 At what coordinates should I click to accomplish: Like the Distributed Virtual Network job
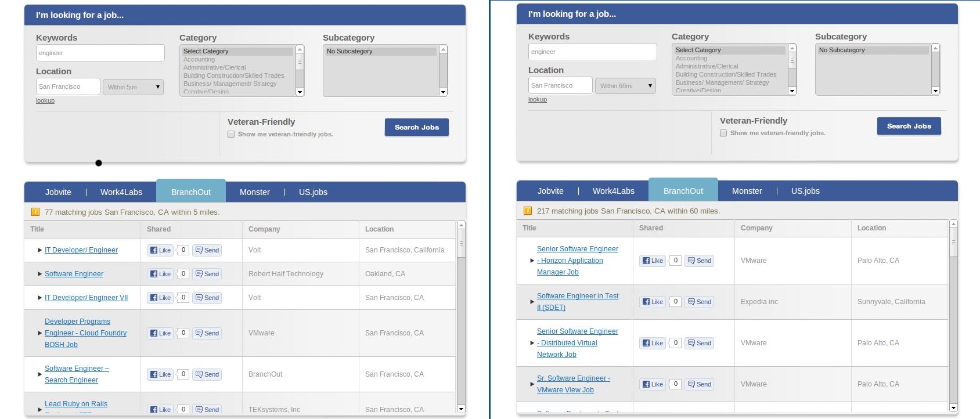coord(653,343)
